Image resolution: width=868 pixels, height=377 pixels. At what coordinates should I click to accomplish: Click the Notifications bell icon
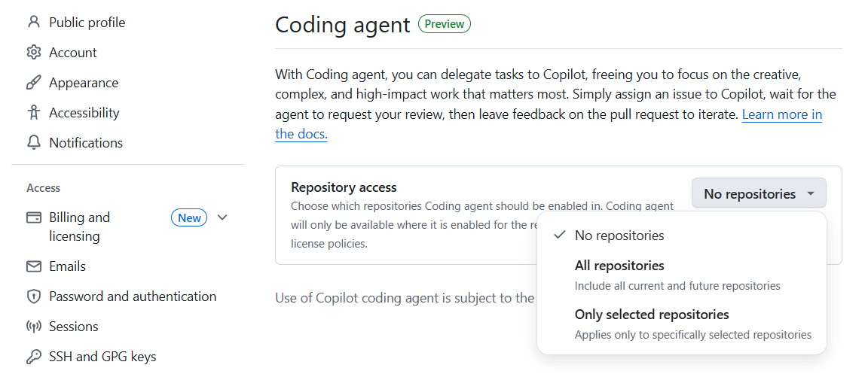point(33,143)
